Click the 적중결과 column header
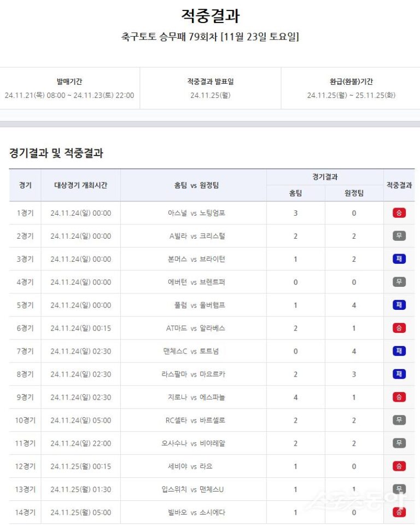 point(399,185)
